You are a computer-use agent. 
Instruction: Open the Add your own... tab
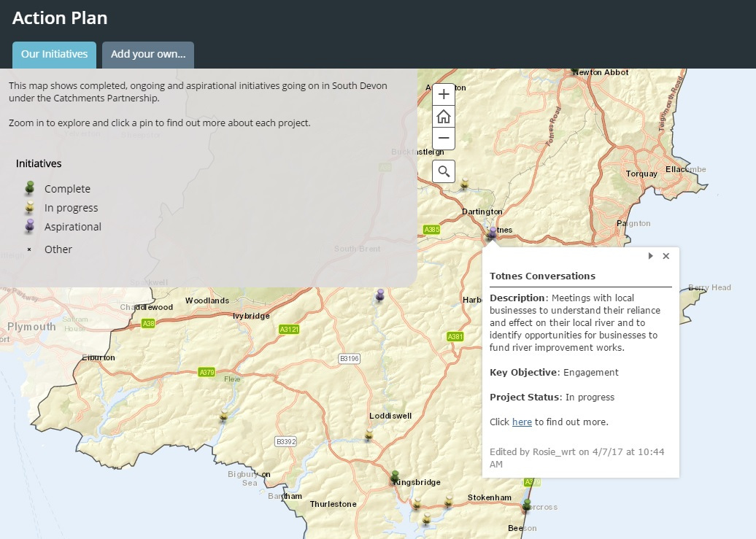tap(148, 55)
